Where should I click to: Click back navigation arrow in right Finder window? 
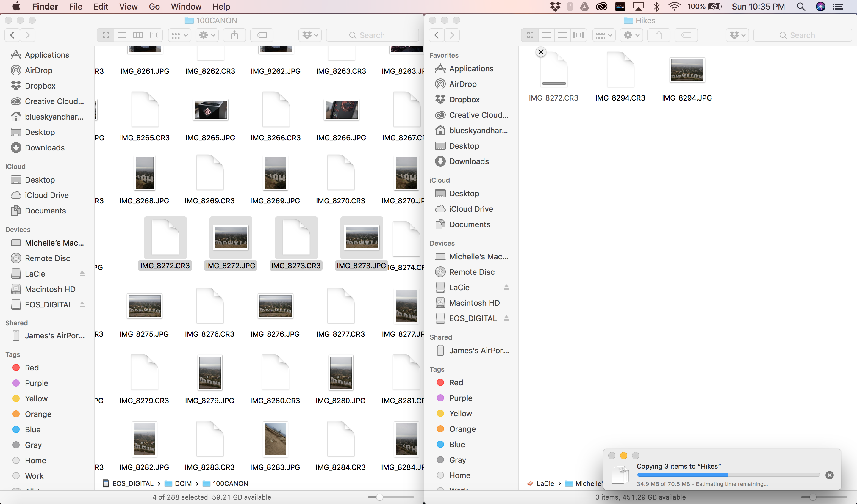[437, 34]
